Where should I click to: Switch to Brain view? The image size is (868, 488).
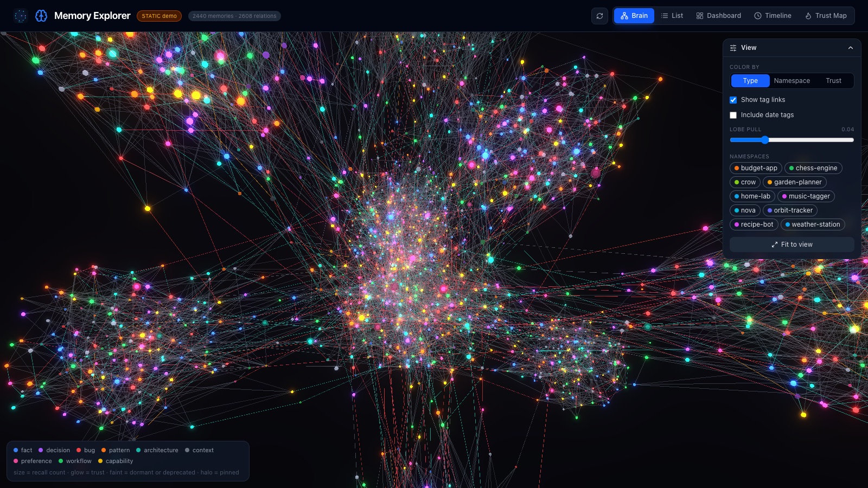pyautogui.click(x=634, y=16)
